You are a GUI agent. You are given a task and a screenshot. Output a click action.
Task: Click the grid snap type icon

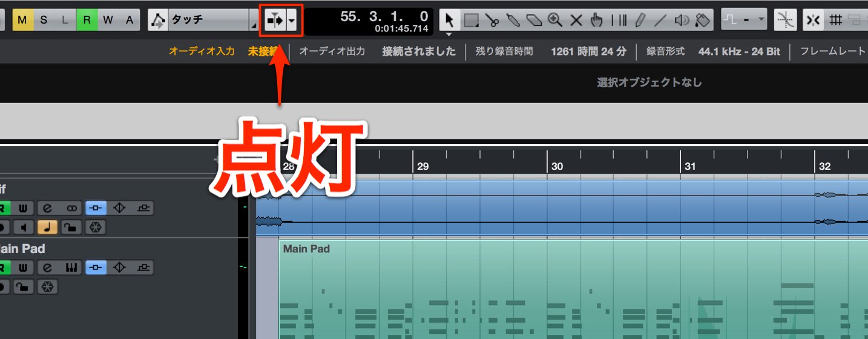[x=835, y=20]
